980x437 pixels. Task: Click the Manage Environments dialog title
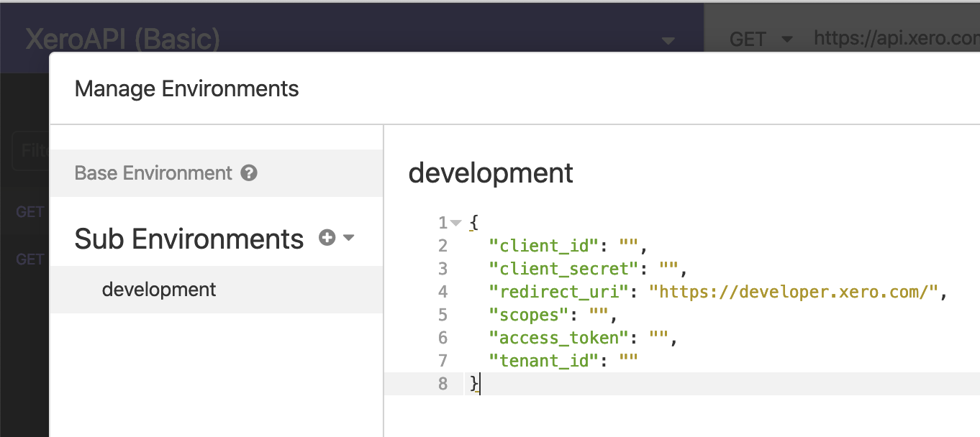pos(186,89)
